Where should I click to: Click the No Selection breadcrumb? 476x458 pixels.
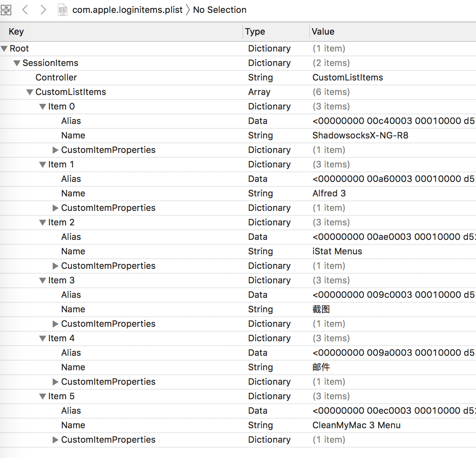coord(220,10)
